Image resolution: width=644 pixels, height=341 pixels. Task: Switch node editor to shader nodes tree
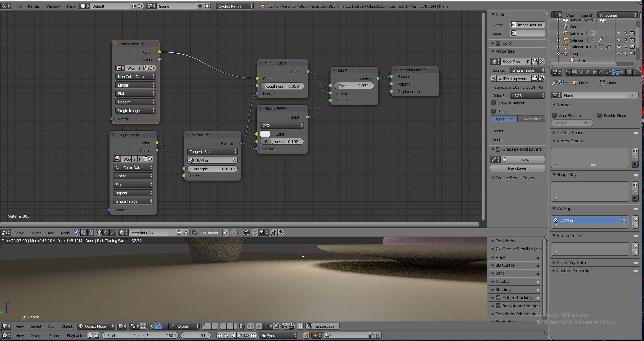(77, 233)
